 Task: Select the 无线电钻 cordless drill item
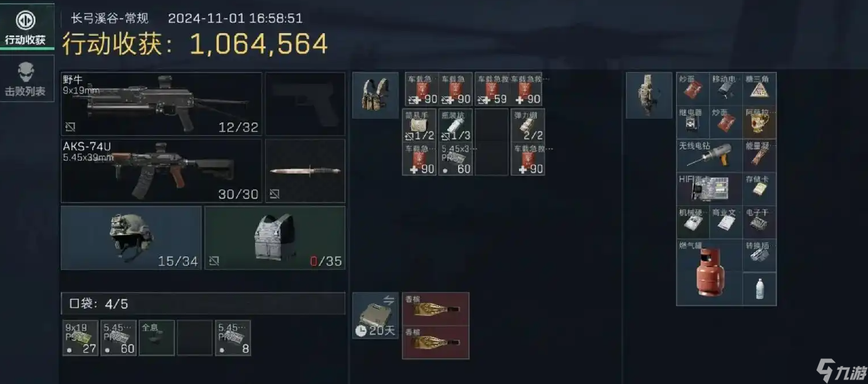click(x=710, y=156)
